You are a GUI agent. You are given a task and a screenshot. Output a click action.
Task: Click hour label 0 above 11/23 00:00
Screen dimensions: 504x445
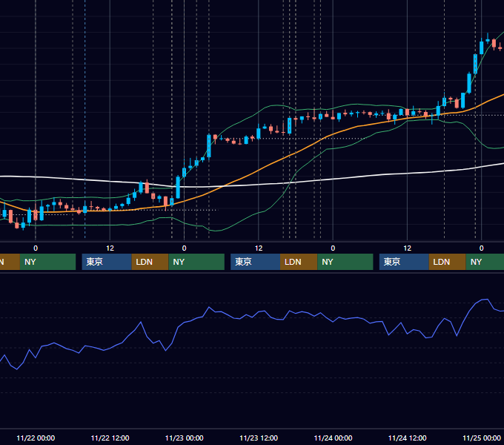coord(184,248)
